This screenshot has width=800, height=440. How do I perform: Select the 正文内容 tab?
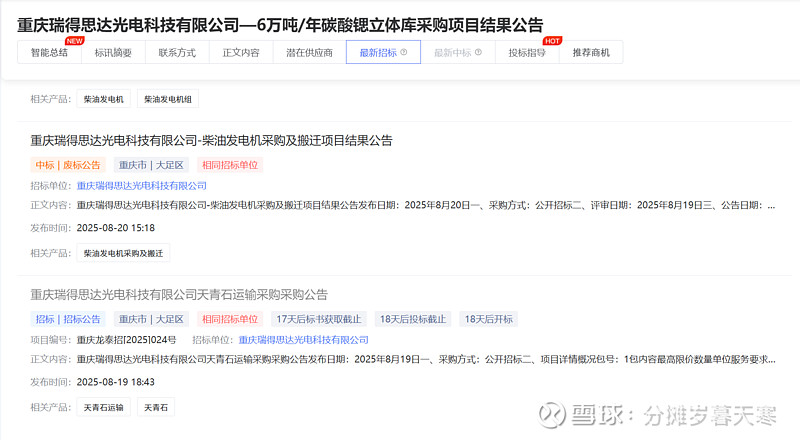click(x=241, y=53)
